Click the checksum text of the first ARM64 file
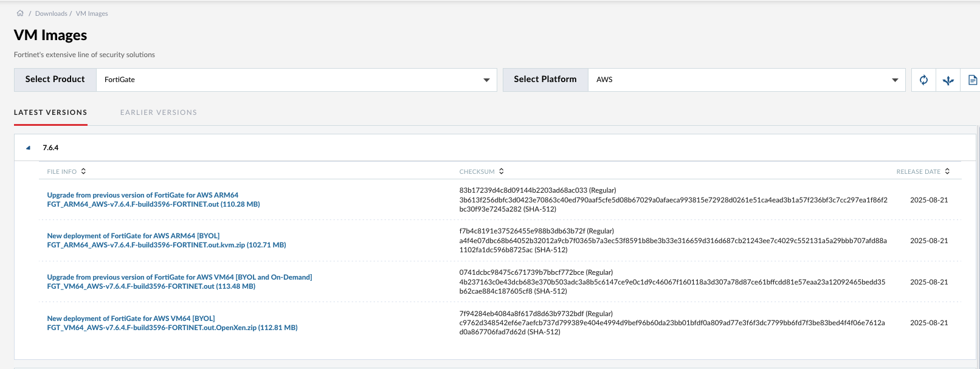The height and width of the screenshot is (369, 980). pos(673,200)
